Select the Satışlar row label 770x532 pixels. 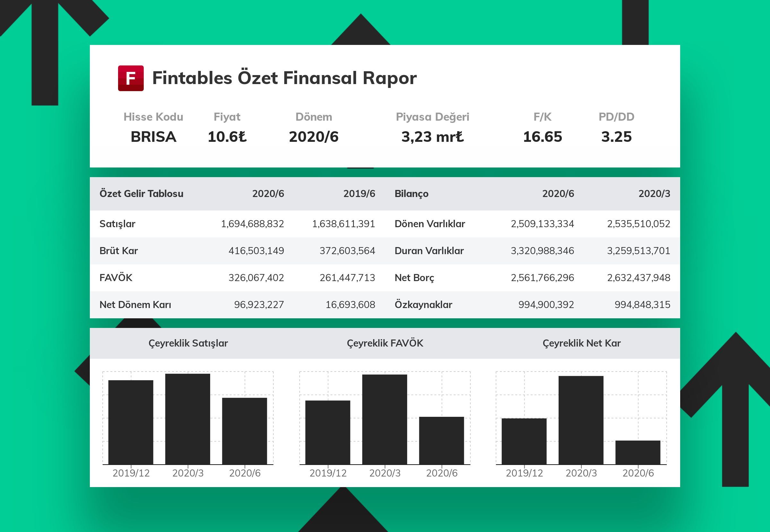(x=117, y=224)
